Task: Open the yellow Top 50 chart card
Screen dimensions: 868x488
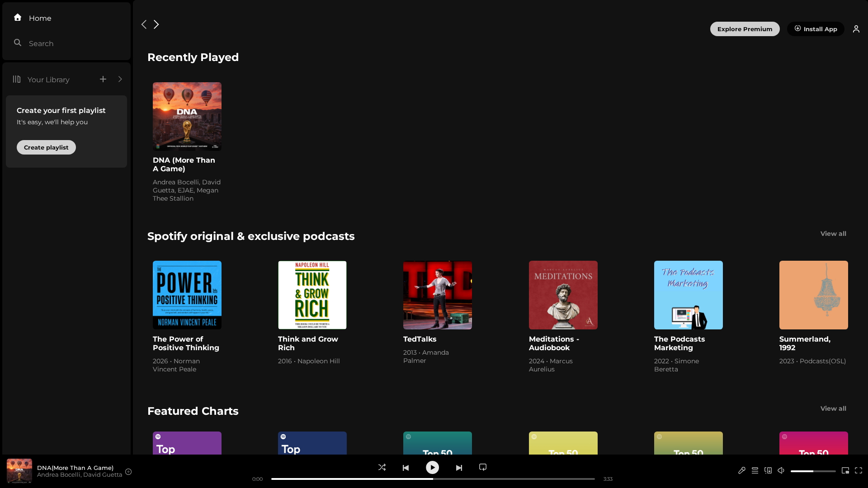Action: pos(563,443)
